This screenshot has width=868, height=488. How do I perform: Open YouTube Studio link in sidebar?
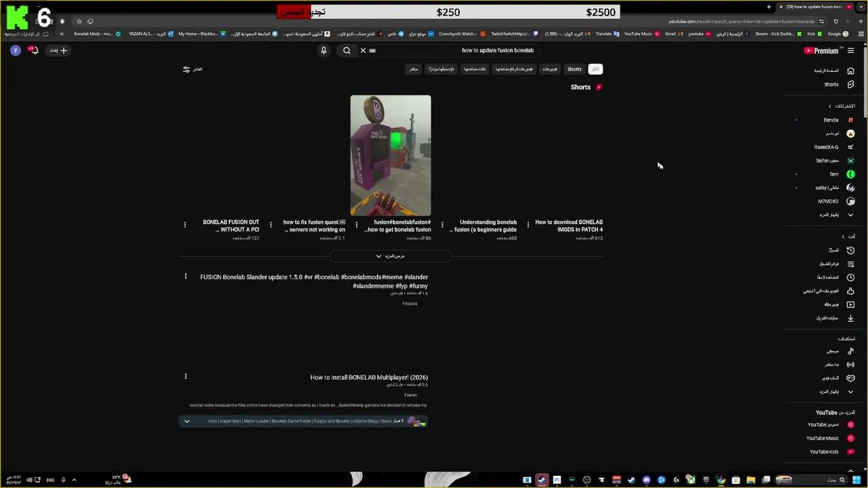pyautogui.click(x=831, y=425)
